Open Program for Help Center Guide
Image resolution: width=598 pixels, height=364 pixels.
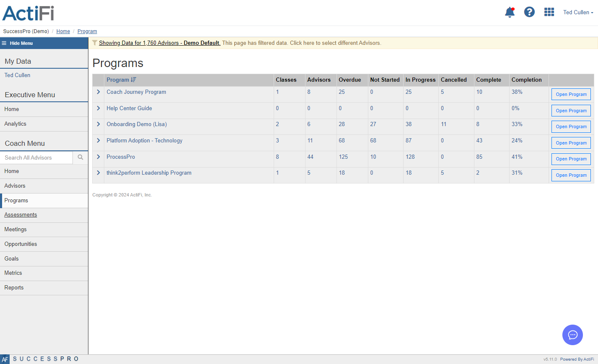(x=571, y=111)
